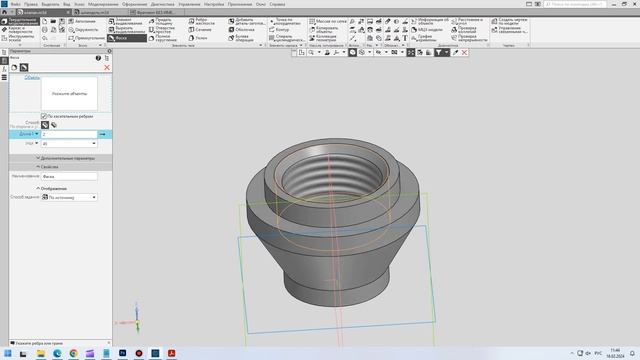Switch to chamfer mode icon in panel header
This screenshot has width=640, height=360.
(24, 67)
